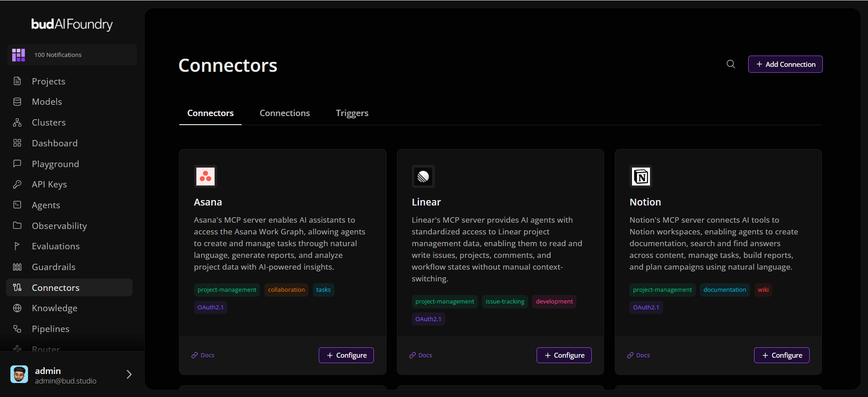The image size is (868, 397).
Task: Open the 100 Notifications panel
Action: [x=72, y=55]
